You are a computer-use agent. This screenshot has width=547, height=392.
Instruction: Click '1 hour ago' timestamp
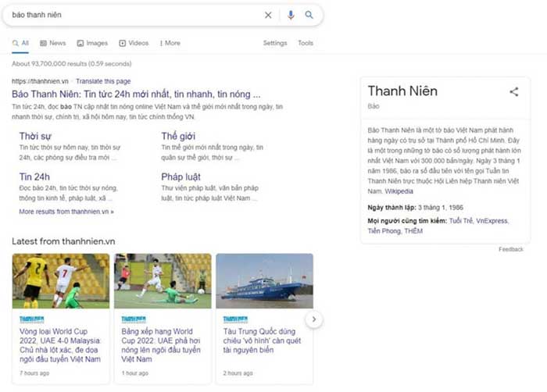point(134,373)
